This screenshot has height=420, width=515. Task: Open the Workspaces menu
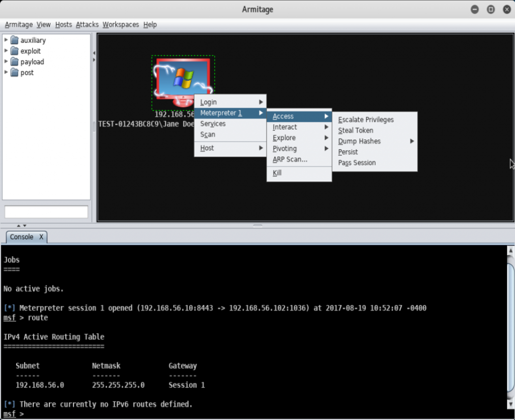(x=121, y=25)
